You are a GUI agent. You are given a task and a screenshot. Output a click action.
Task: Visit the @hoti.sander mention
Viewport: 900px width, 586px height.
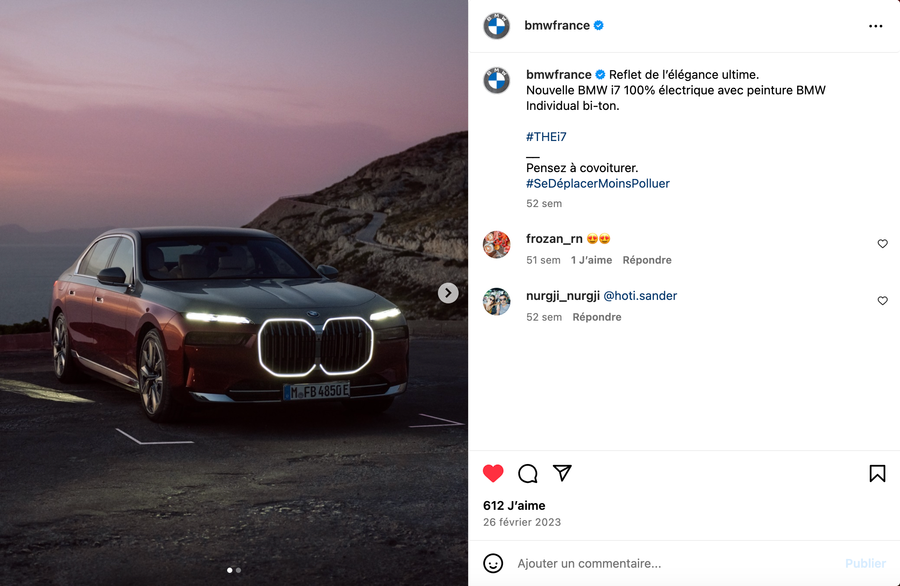[x=640, y=296]
